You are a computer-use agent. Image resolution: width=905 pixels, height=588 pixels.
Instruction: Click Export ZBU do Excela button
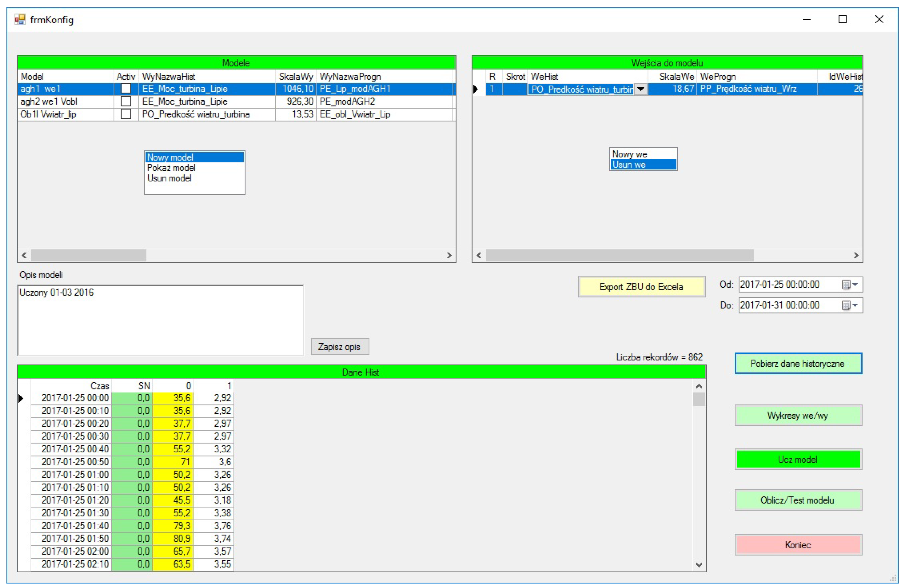(642, 287)
